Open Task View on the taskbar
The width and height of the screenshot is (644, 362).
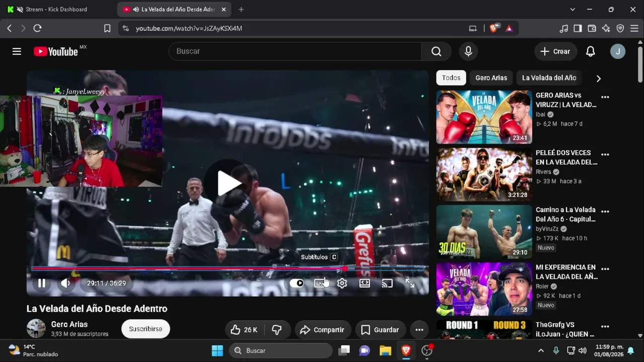344,350
